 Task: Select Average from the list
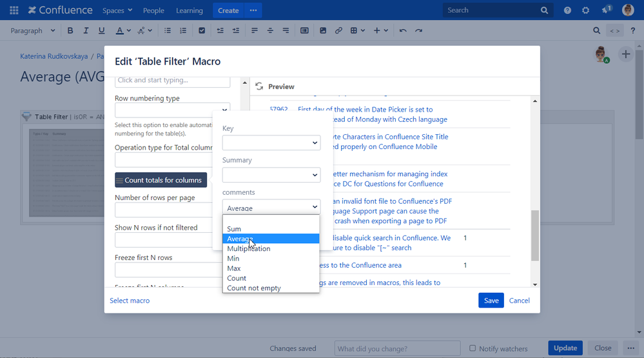coord(271,239)
